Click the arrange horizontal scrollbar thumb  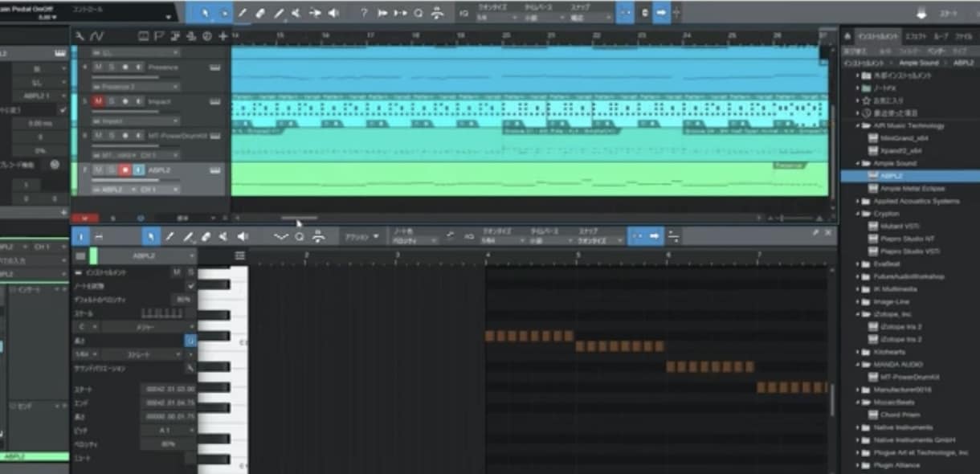pos(298,218)
